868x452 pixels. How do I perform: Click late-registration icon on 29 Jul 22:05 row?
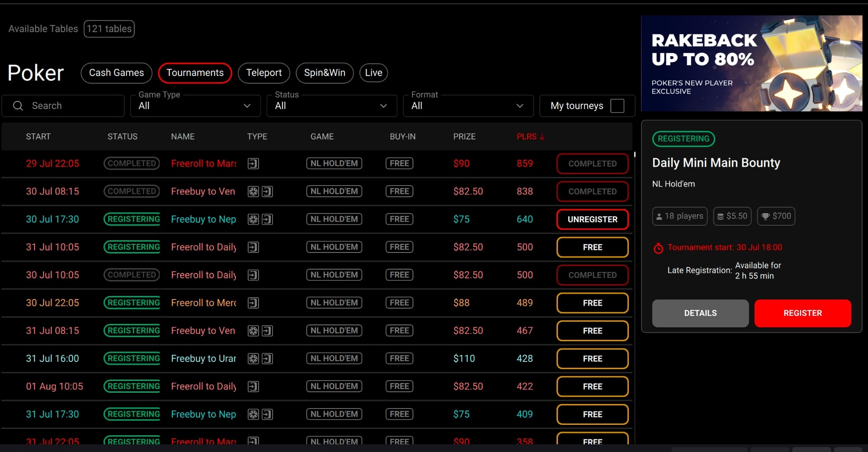(x=253, y=164)
